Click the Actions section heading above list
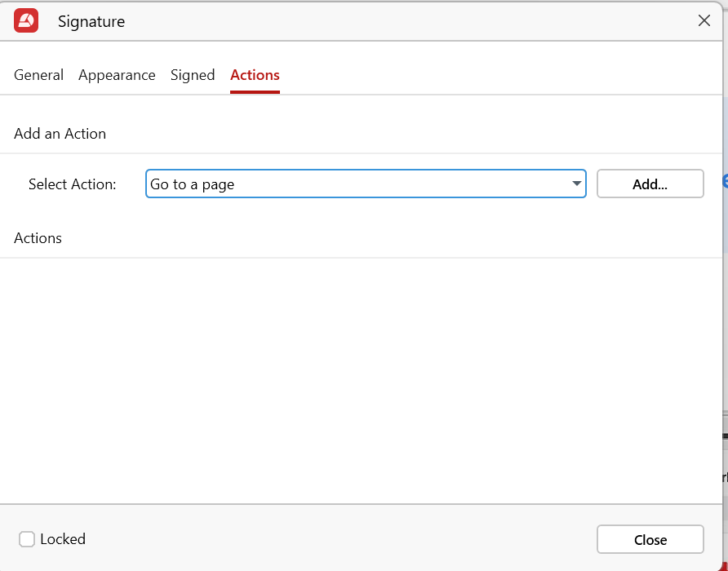The width and height of the screenshot is (728, 571). click(38, 238)
